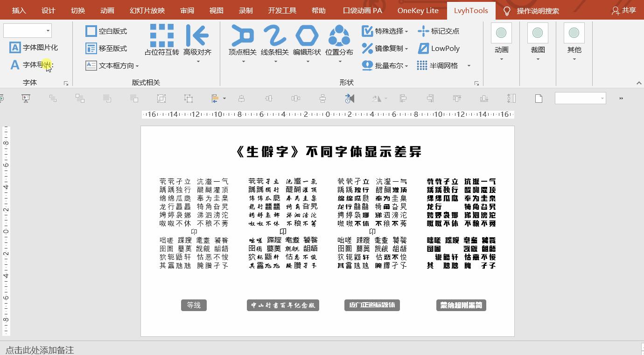The width and height of the screenshot is (644, 355).
Task: Switch to the 开发工具 ribbon tab
Action: point(282,10)
